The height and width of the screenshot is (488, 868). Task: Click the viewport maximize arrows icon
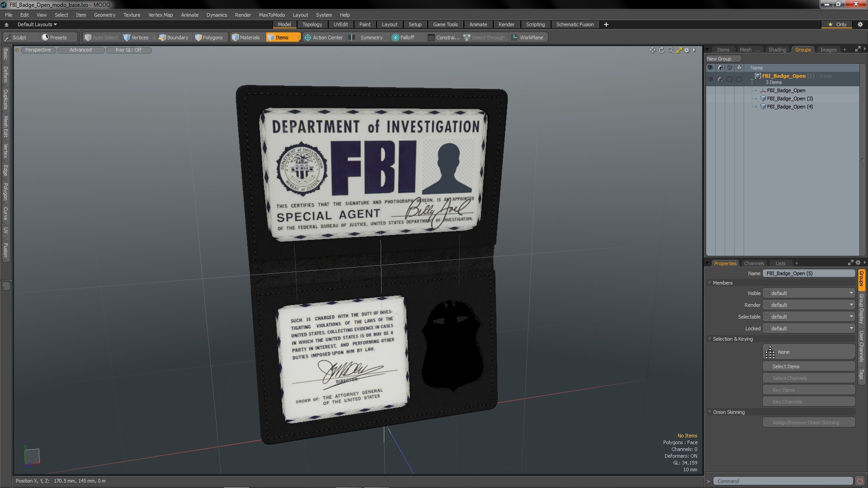pyautogui.click(x=679, y=50)
